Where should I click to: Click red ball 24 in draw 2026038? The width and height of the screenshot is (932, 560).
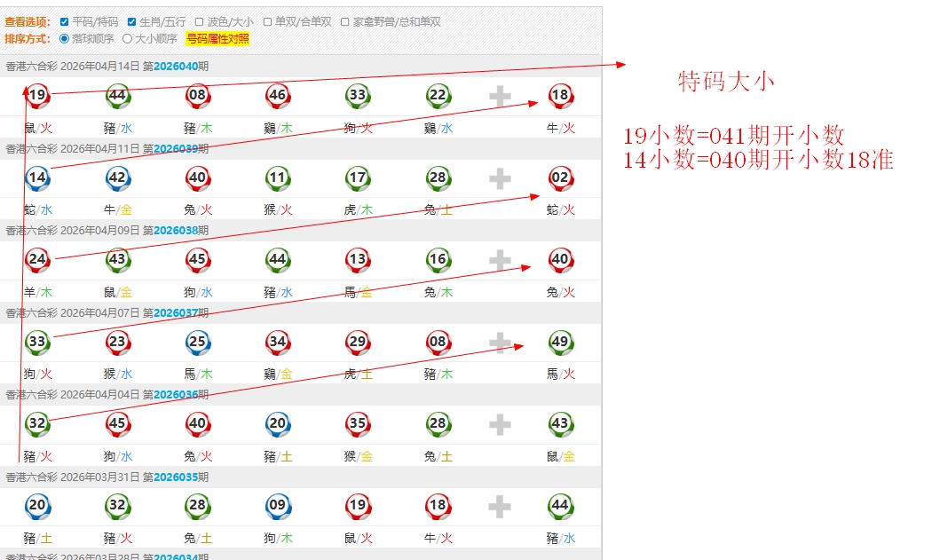pos(37,259)
